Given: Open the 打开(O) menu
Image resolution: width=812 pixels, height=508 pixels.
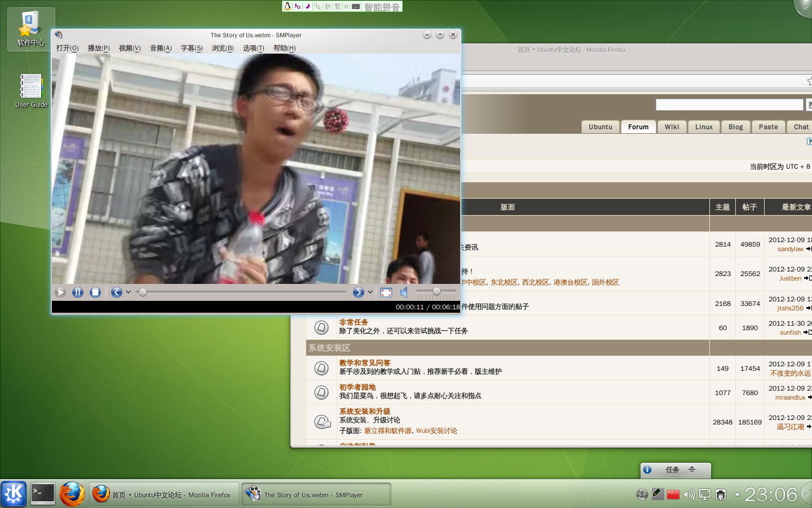Looking at the screenshot, I should (x=67, y=48).
